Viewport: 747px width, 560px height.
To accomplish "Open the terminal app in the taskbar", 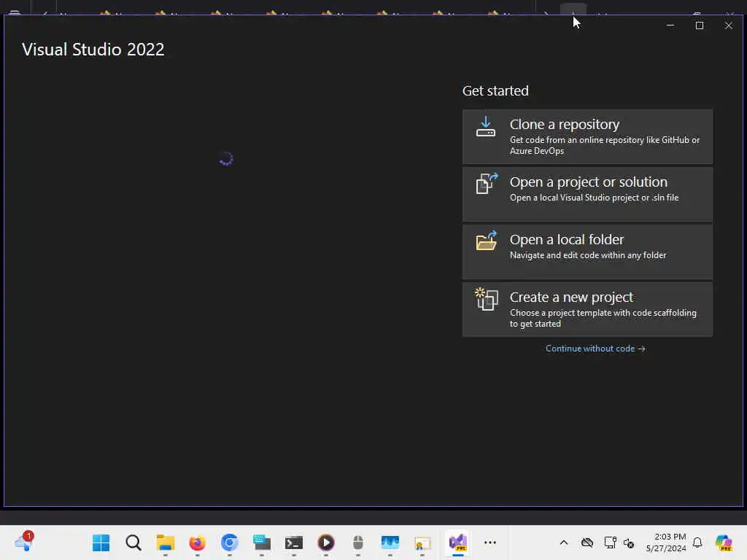I will [x=293, y=542].
